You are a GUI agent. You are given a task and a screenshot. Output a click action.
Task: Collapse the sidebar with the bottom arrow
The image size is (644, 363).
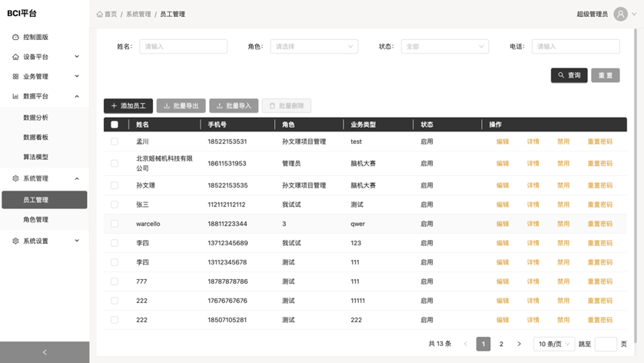point(45,352)
